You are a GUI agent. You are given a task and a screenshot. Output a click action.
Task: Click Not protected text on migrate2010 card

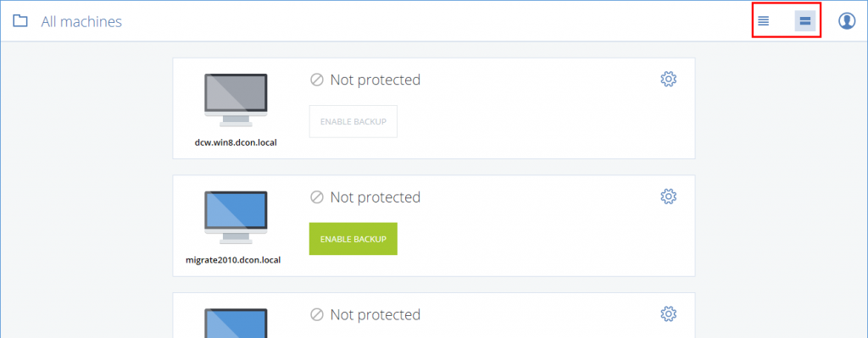376,197
